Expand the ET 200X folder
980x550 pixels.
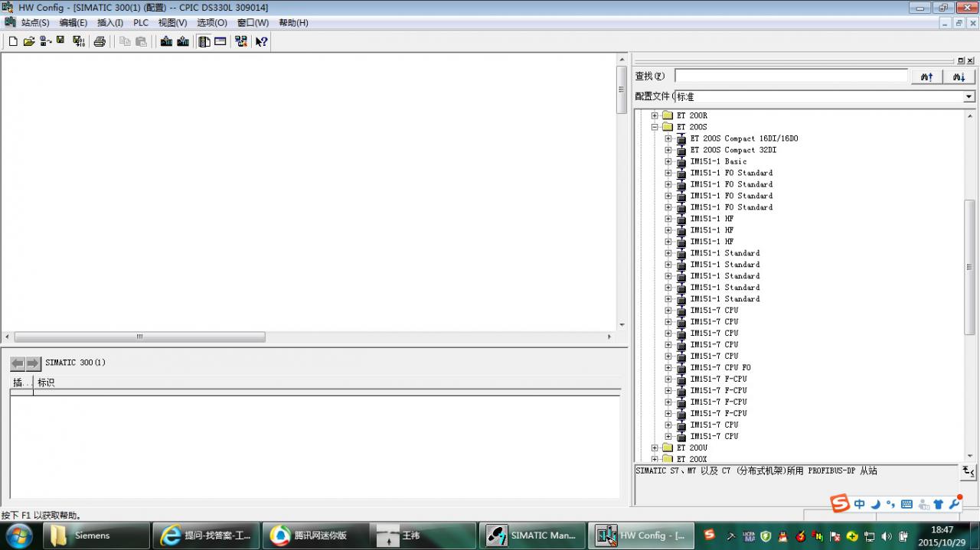point(655,460)
